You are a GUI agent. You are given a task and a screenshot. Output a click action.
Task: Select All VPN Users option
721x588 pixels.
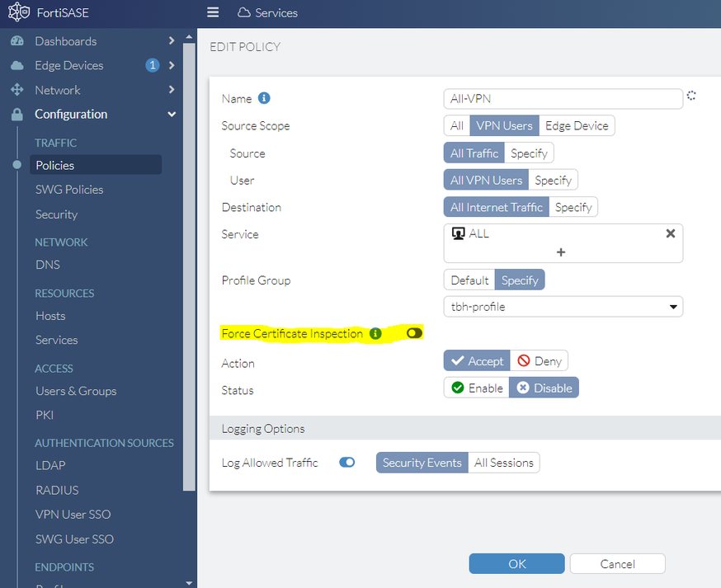486,181
